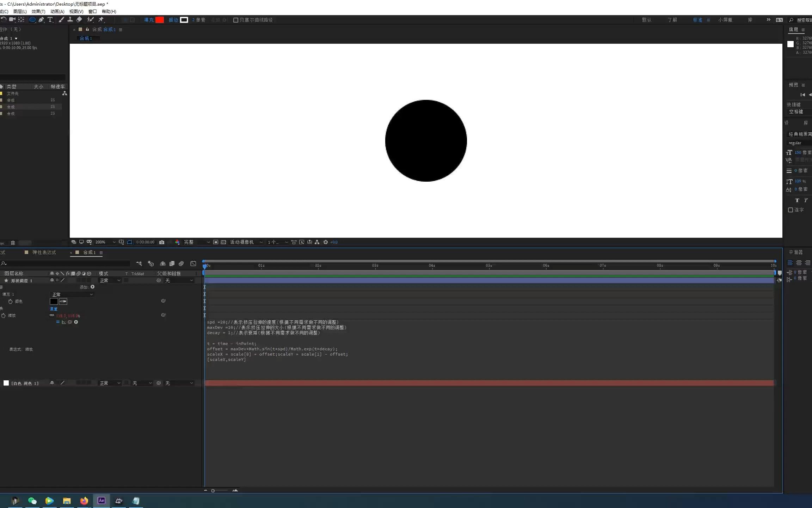The height and width of the screenshot is (508, 812).
Task: Enable the expression equals toggle
Action: [58, 322]
